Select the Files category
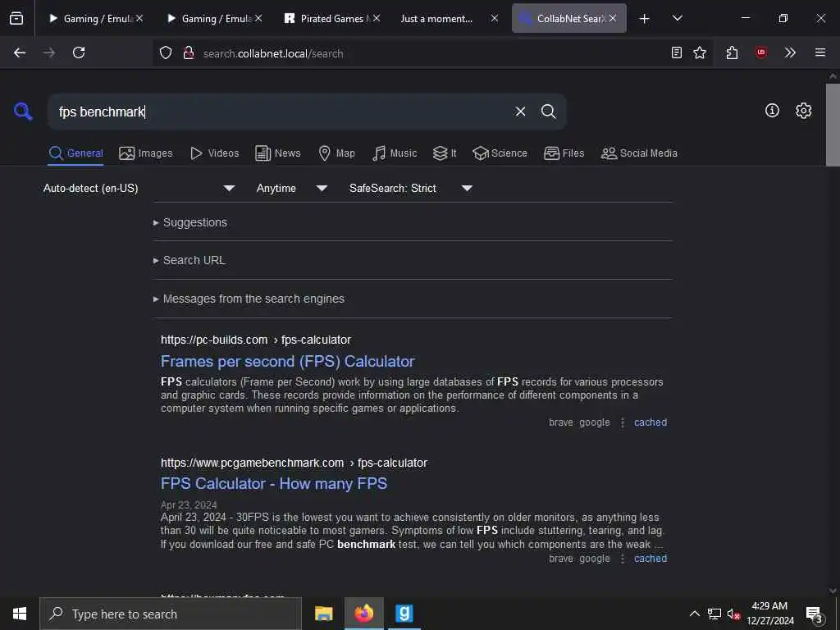Screen dimensions: 840x630 [564, 153]
